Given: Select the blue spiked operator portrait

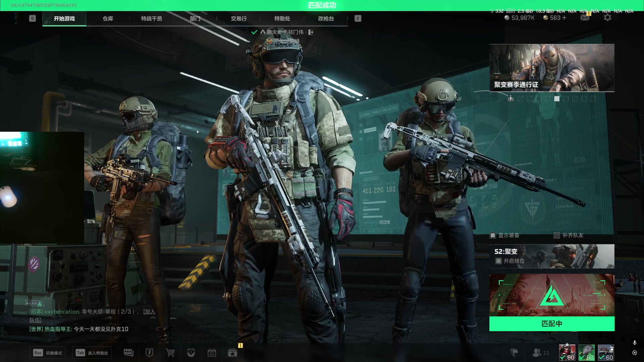Looking at the screenshot, I should point(606,352).
